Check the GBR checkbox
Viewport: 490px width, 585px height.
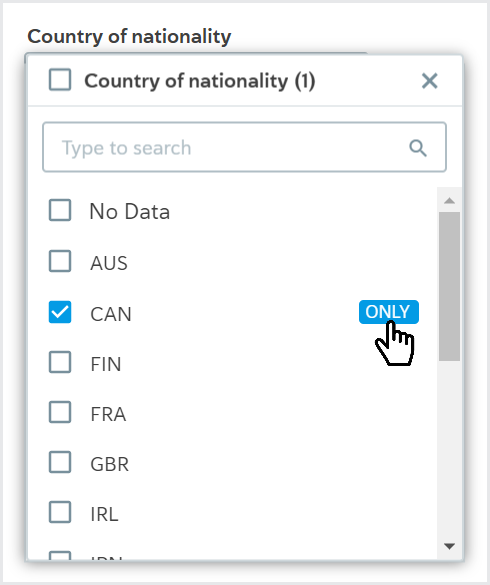[x=60, y=462]
